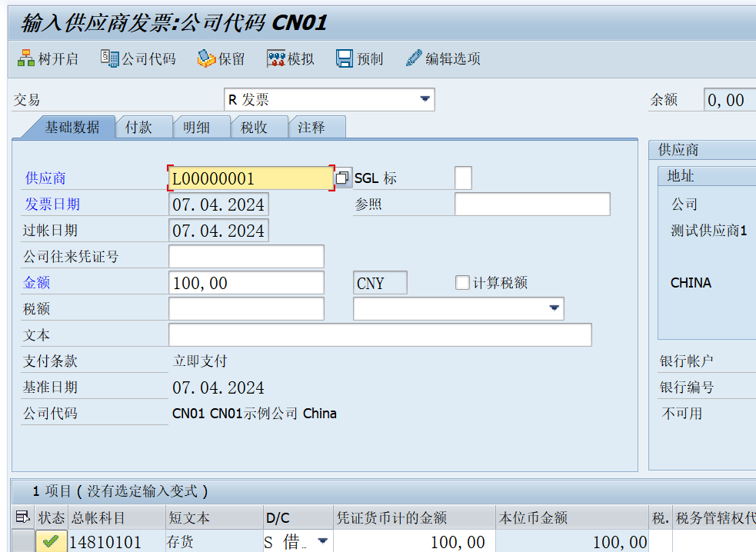Switch to the 注释 tab
The width and height of the screenshot is (756, 552).
pos(311,128)
